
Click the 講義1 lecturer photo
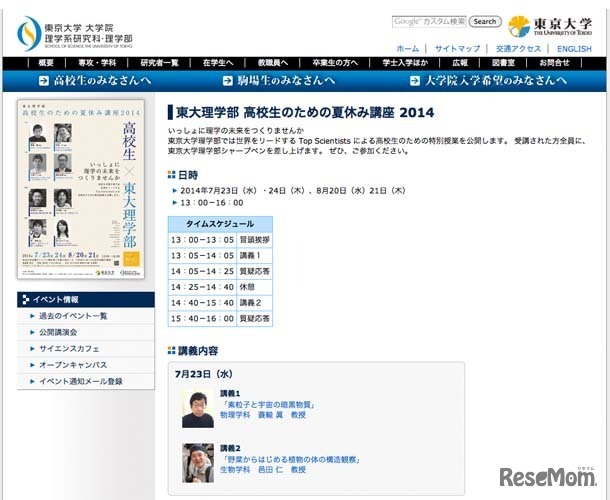198,409
